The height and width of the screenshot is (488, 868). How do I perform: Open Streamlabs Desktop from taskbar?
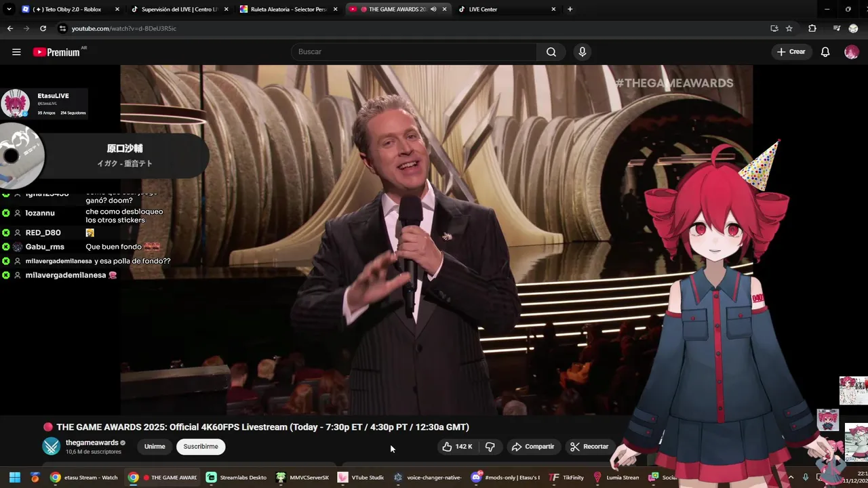click(237, 478)
